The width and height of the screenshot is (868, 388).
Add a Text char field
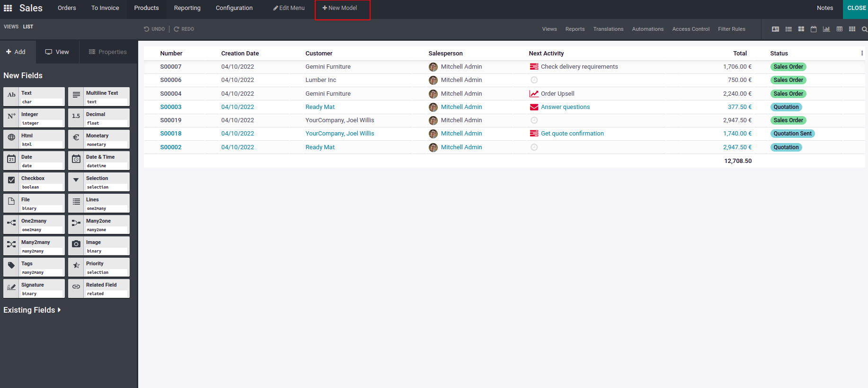tap(34, 97)
